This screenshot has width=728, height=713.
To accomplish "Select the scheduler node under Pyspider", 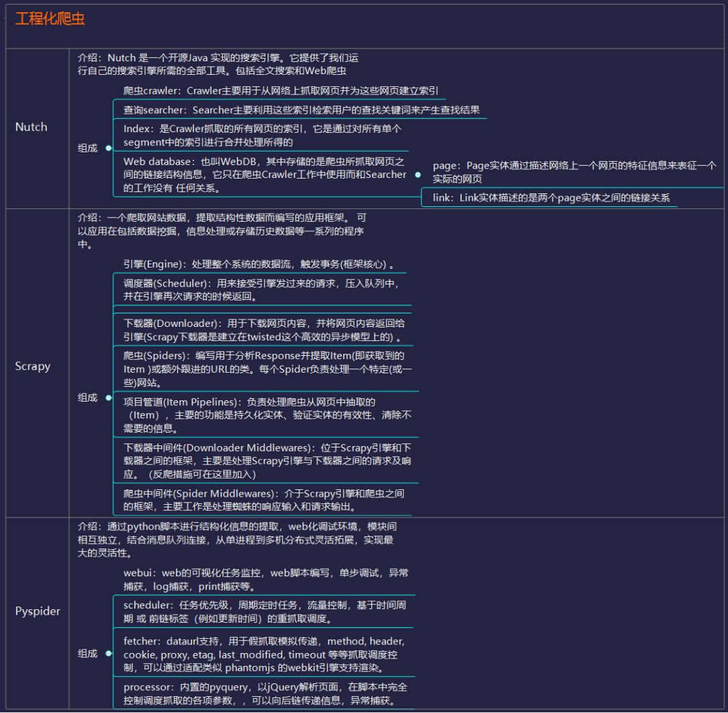I will pos(265,613).
